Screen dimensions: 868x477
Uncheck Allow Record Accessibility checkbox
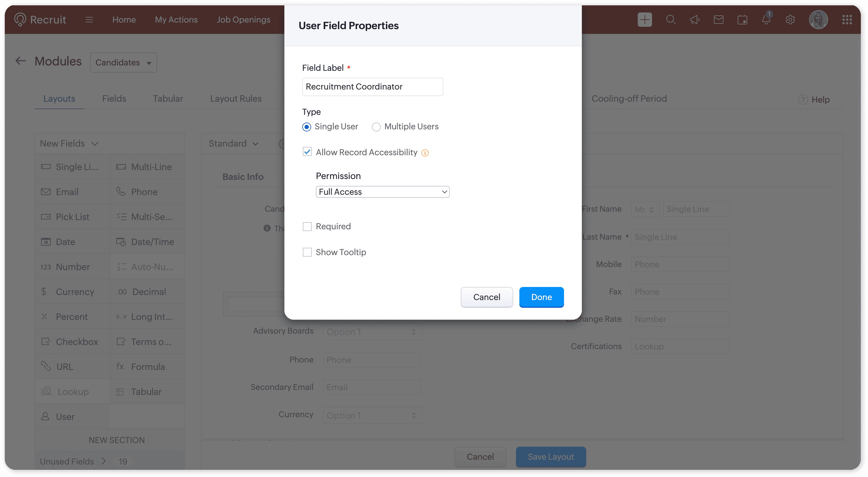coord(307,152)
